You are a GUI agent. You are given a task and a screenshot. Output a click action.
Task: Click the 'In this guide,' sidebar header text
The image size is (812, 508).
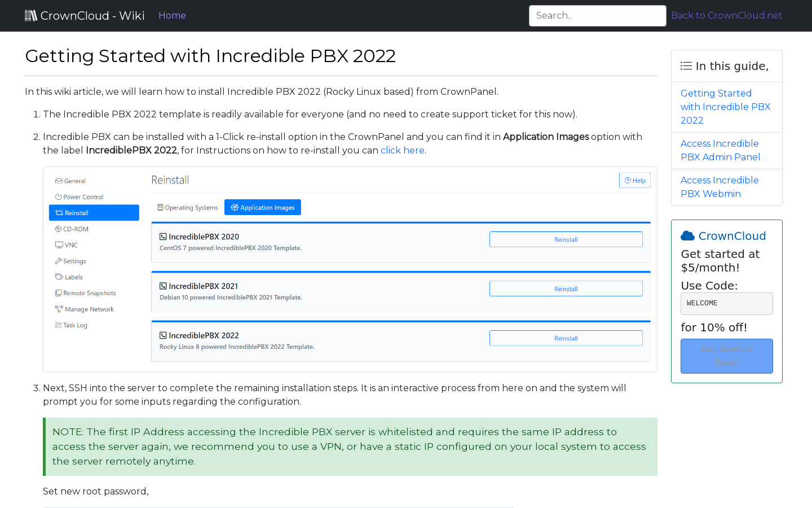(732, 66)
